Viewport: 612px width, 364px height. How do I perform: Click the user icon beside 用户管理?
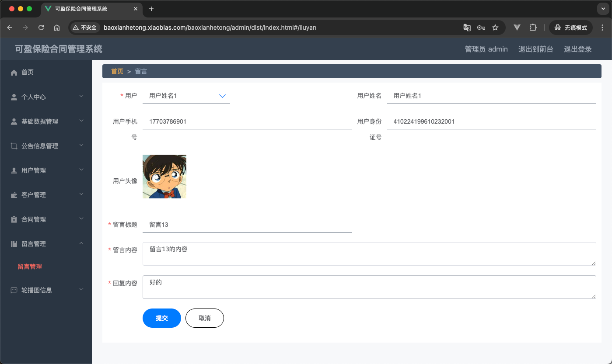(14, 170)
